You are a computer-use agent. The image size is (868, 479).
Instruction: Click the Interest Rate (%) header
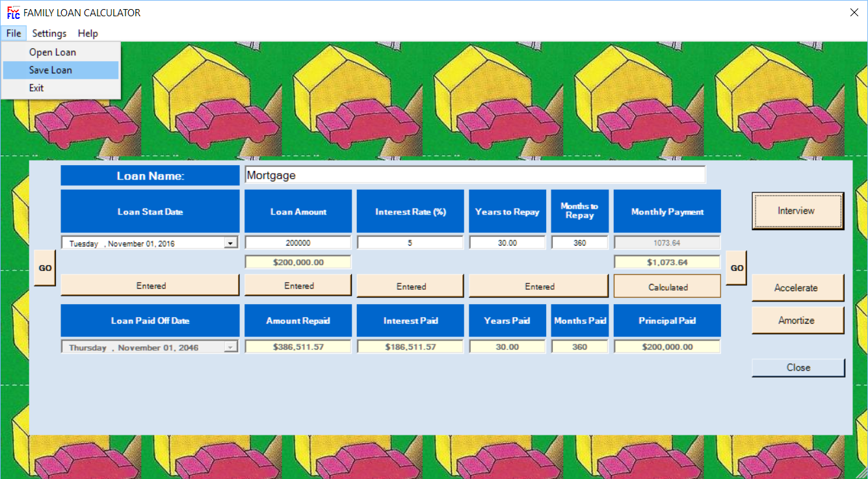pos(410,211)
